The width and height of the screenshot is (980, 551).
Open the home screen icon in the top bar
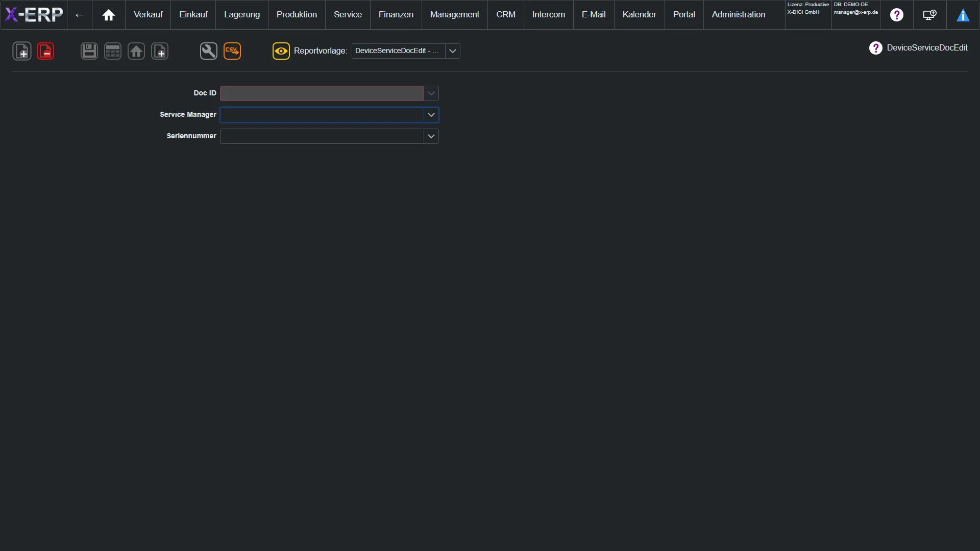pos(109,15)
